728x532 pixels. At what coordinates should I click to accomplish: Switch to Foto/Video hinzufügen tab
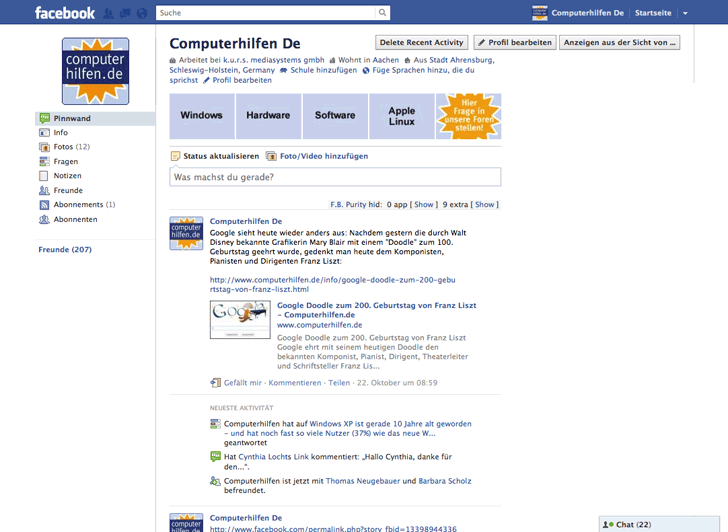tap(324, 156)
